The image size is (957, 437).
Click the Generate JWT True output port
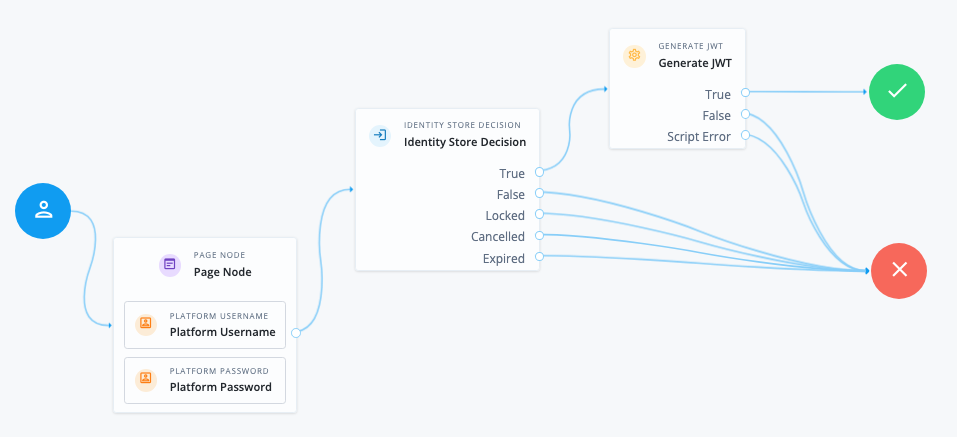(x=745, y=94)
